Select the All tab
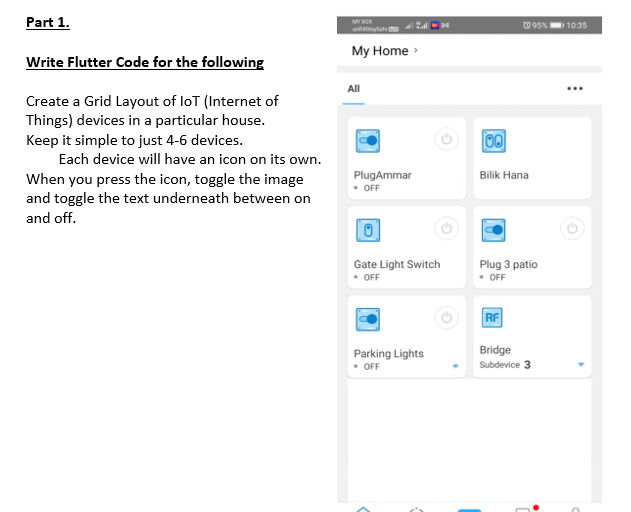 click(353, 89)
